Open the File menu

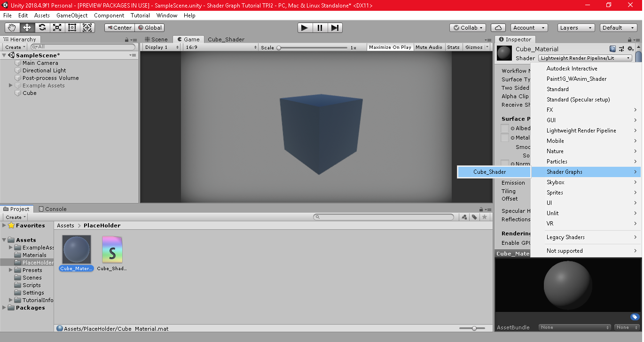pyautogui.click(x=8, y=16)
